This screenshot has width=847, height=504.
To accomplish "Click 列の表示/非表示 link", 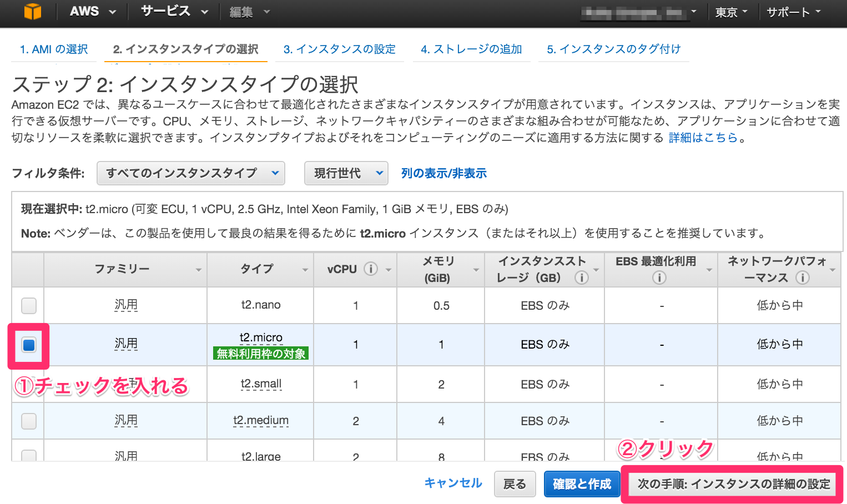I will coord(444,173).
